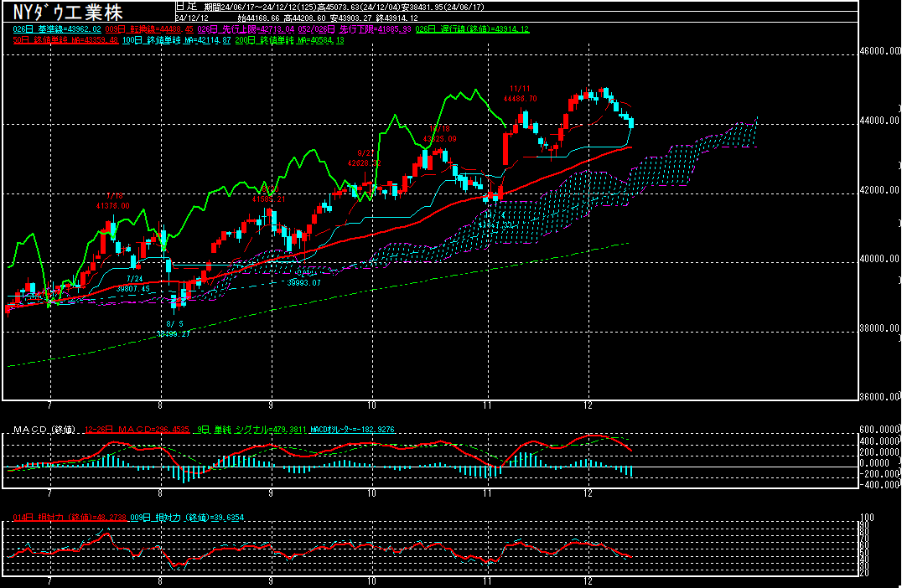Click the period text 期間24/06/17〜24/12/12(125)
902x588 pixels.
(x=261, y=7)
